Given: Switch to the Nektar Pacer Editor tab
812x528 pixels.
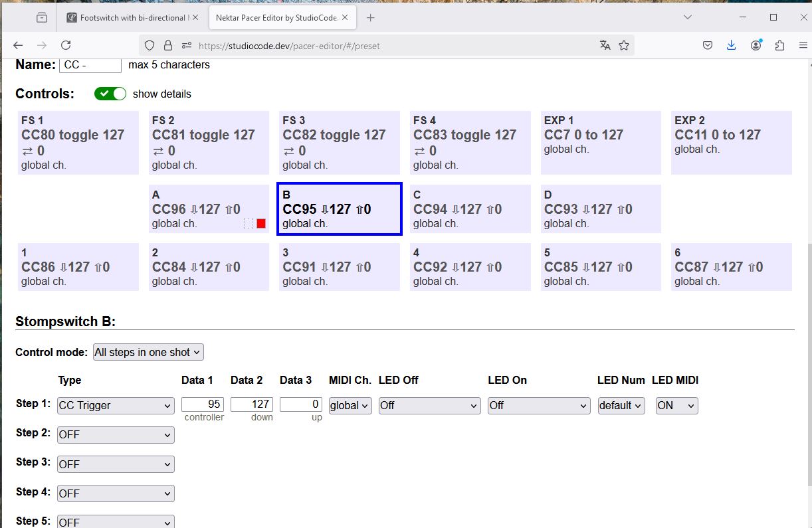Looking at the screenshot, I should click(x=282, y=18).
